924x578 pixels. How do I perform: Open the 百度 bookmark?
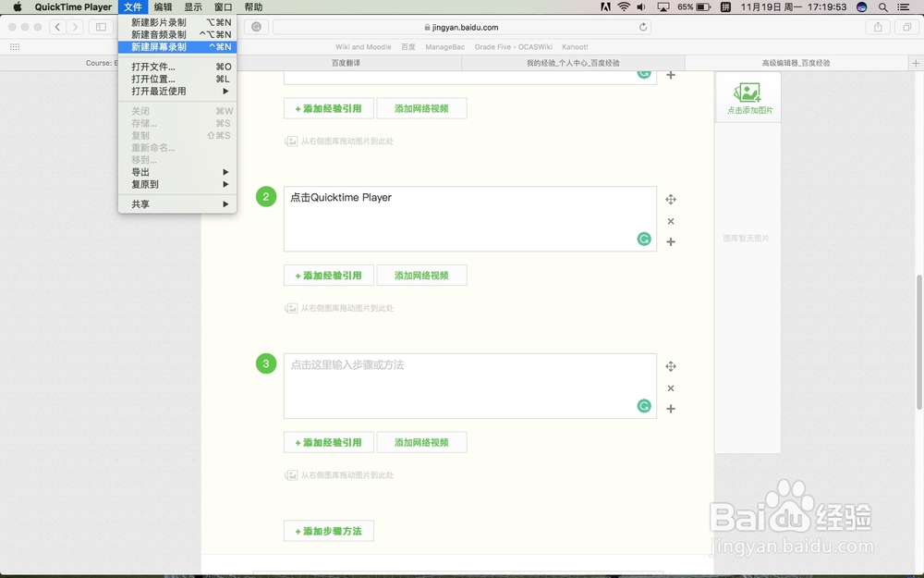tap(408, 47)
